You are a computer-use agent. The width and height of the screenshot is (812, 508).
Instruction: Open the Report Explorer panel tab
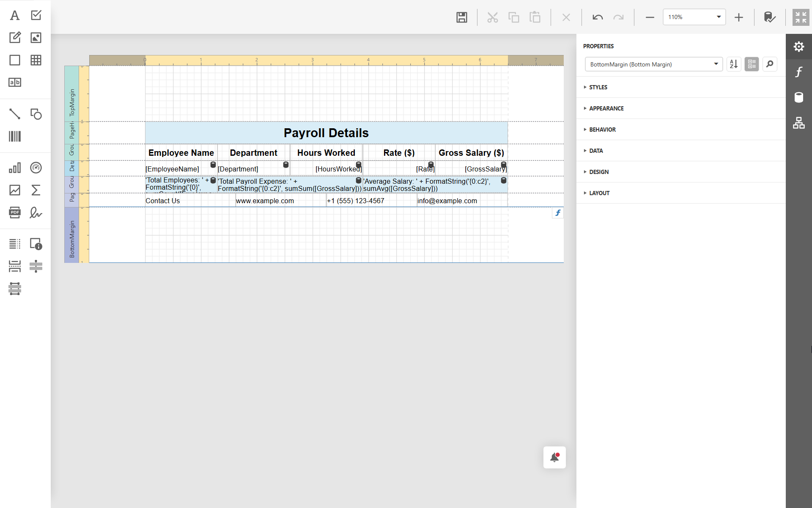pos(798,123)
